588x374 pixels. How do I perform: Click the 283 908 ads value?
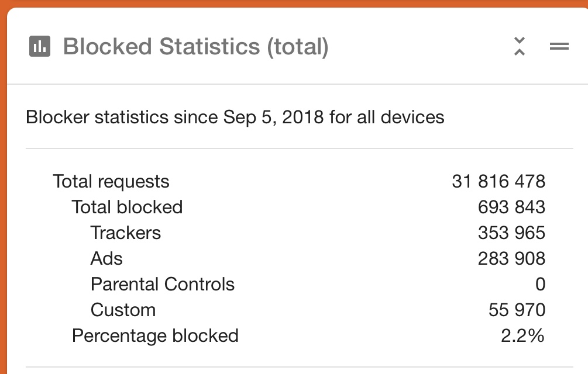(511, 259)
